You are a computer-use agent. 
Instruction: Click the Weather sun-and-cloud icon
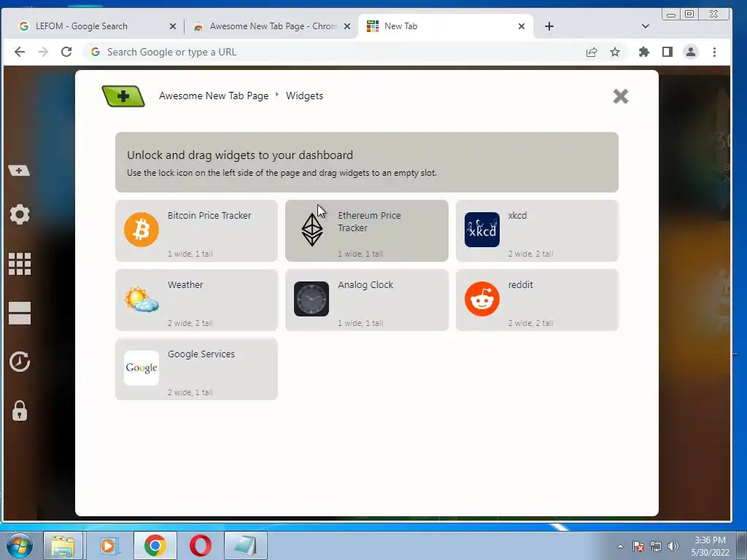coord(142,299)
